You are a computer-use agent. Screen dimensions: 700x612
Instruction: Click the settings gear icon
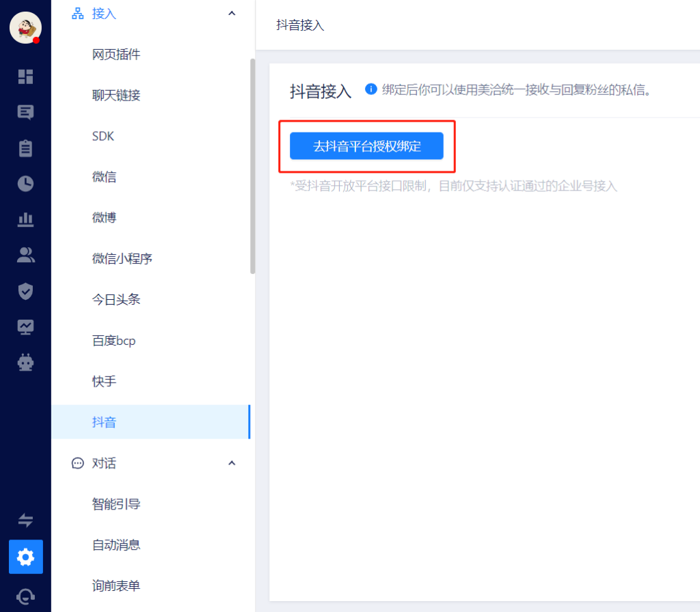point(25,557)
